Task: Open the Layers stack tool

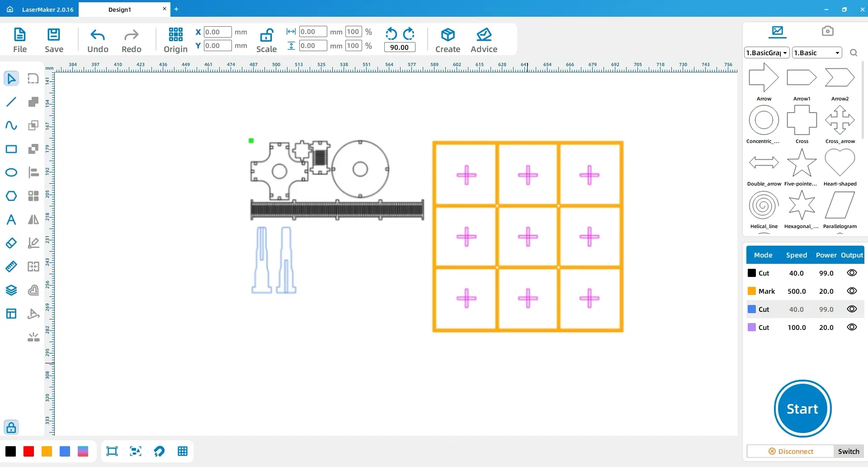Action: (11, 290)
